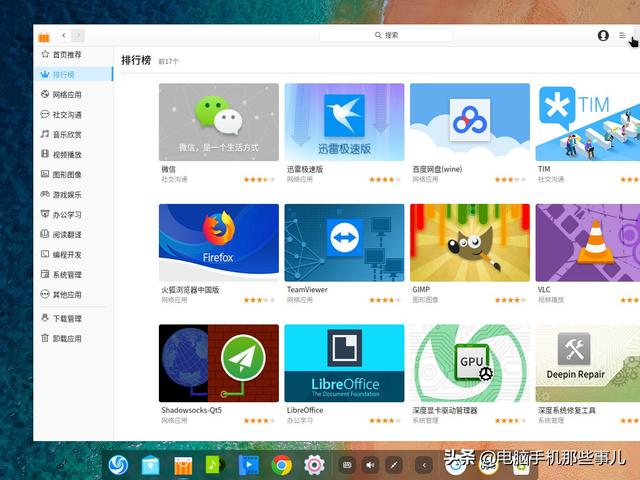Click the user account avatar icon
This screenshot has width=640, height=480.
[x=603, y=35]
